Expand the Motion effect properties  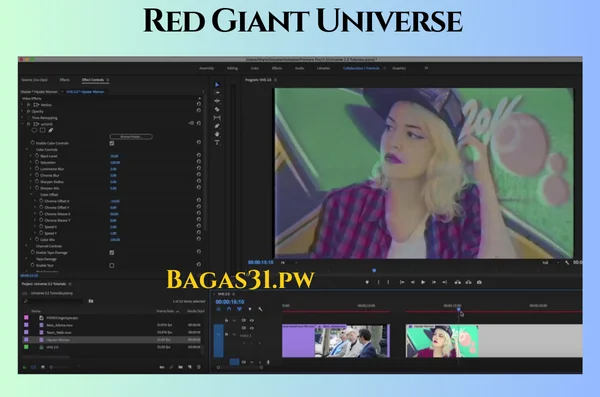[23, 105]
